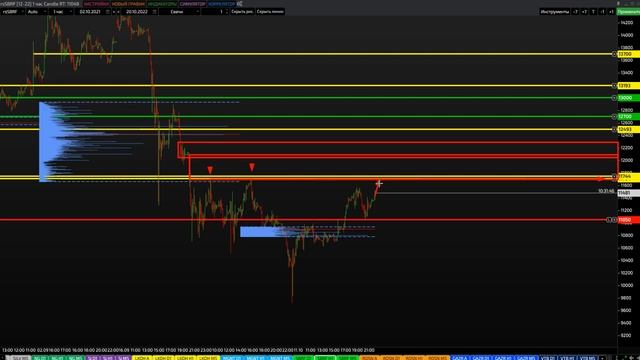Switch to the MGNT M5 tab
This screenshot has height=360, width=640.
pyautogui.click(x=280, y=358)
